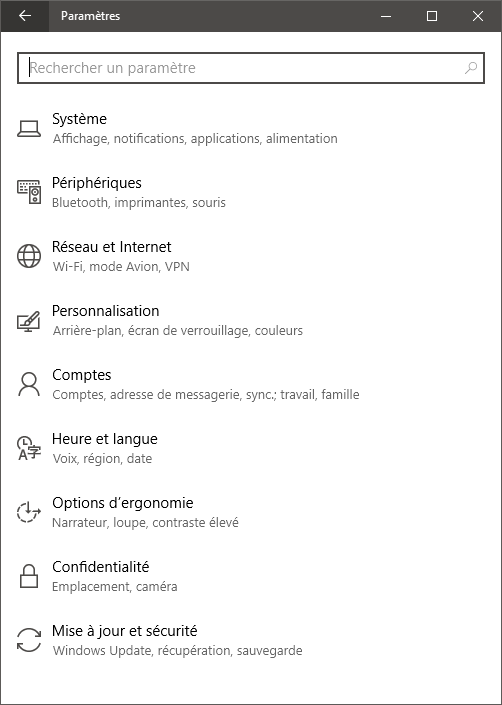Viewport: 502px width, 705px height.
Task: Click the Mise à jour sync arrows icon
Action: 29,641
